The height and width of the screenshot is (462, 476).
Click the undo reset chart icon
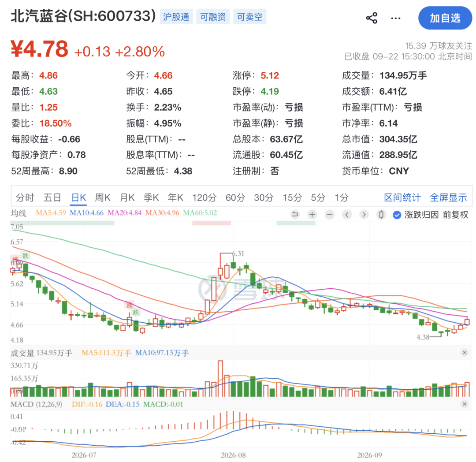295,215
